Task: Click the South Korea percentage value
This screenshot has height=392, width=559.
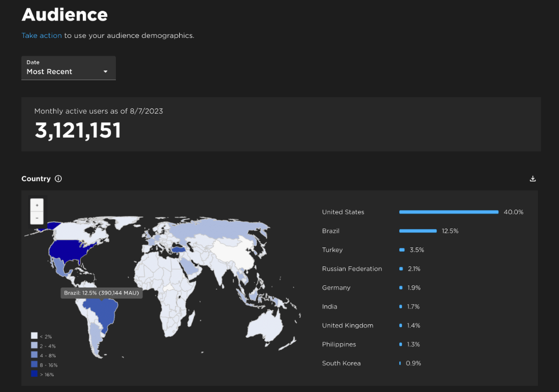Action: click(x=412, y=363)
